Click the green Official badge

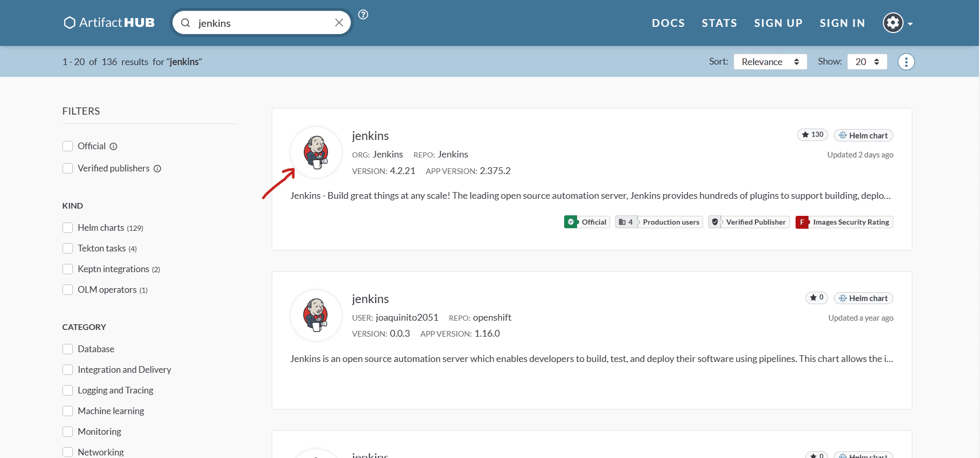click(587, 222)
